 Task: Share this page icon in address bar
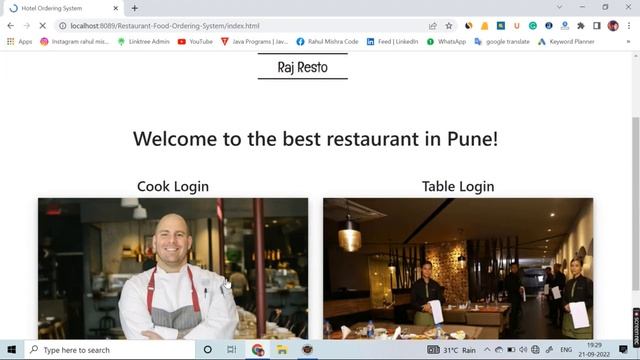[433, 26]
